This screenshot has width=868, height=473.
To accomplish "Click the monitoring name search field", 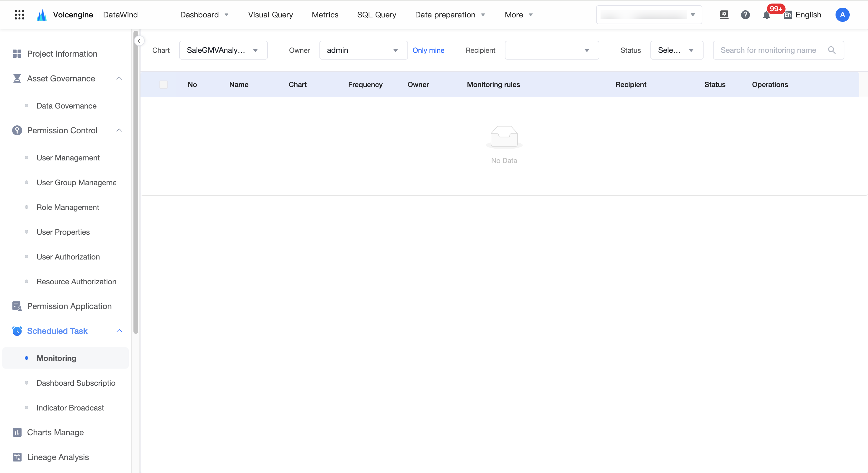I will click(778, 50).
